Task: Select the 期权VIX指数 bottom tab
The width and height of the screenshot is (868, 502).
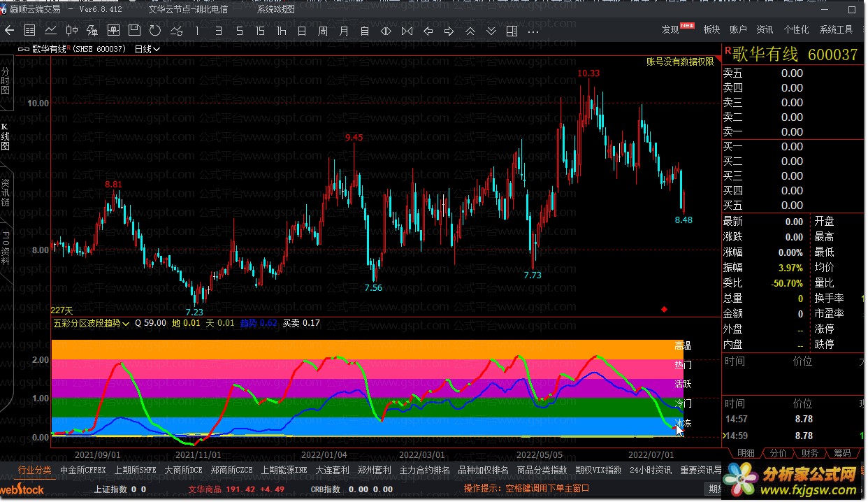Action: click(599, 470)
